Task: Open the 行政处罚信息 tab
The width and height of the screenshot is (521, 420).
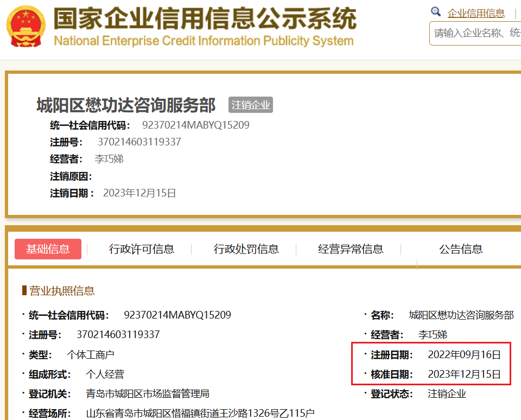Action: pos(246,249)
